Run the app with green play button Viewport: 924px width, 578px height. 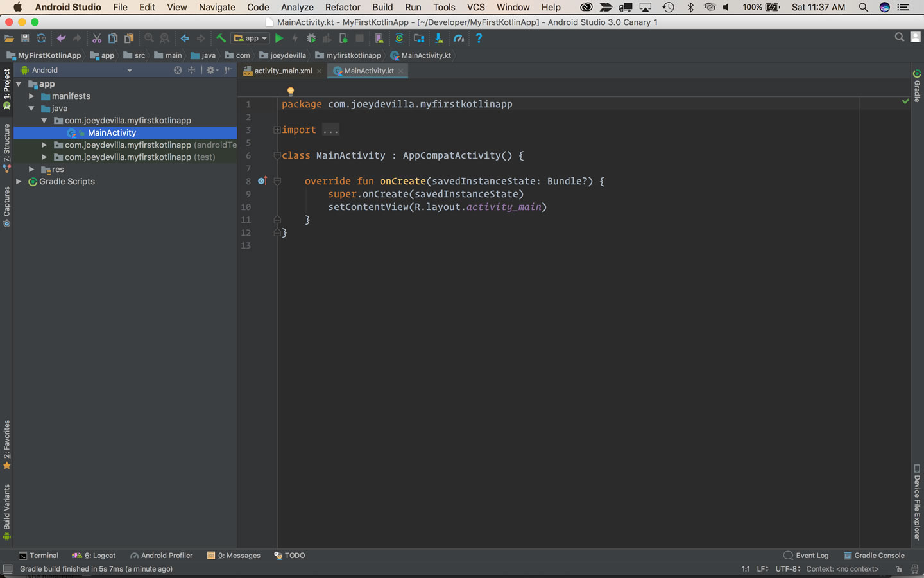click(x=279, y=39)
